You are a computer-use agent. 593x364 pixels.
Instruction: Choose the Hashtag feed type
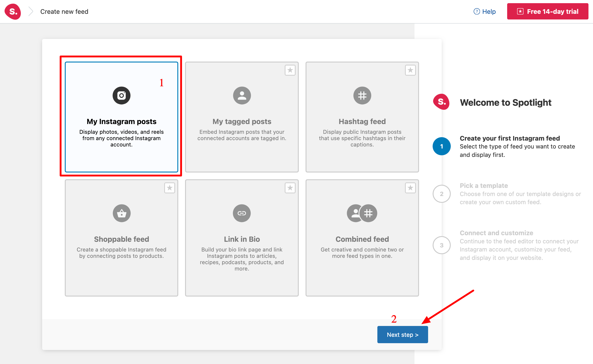pyautogui.click(x=362, y=117)
